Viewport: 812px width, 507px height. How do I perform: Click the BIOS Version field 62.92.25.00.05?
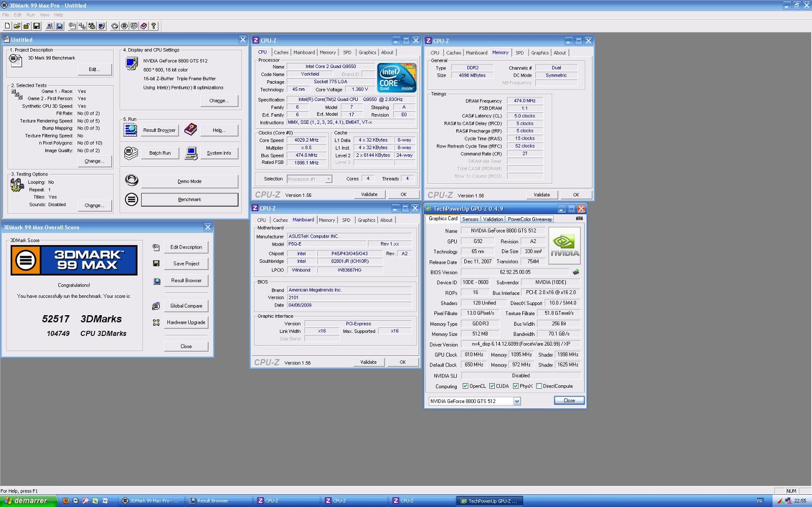tap(515, 272)
